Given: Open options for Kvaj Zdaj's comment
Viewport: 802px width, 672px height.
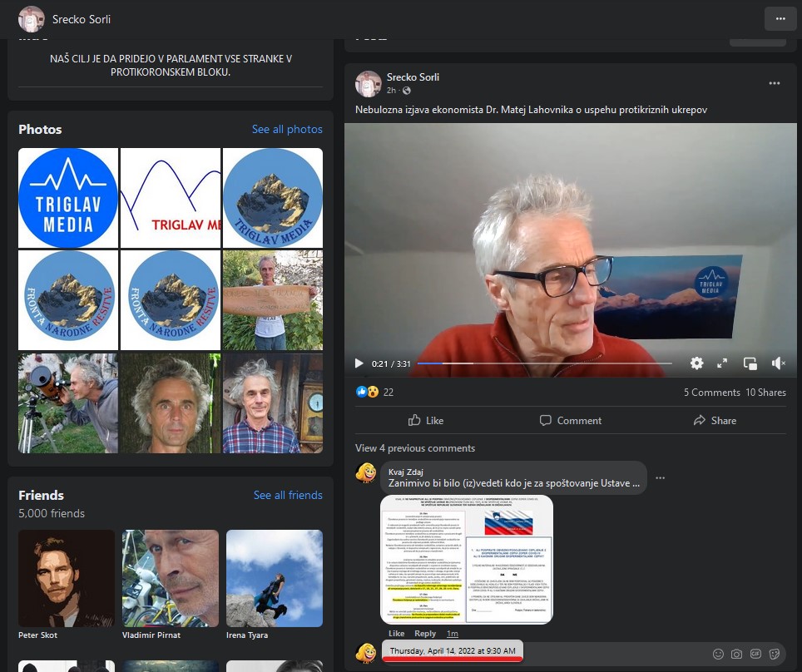Looking at the screenshot, I should pyautogui.click(x=660, y=478).
